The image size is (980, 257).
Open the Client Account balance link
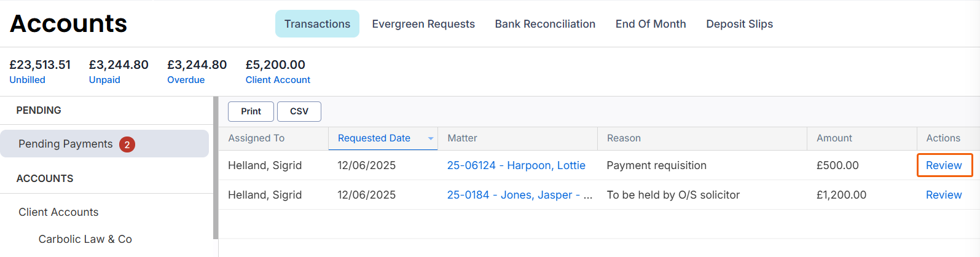[278, 80]
